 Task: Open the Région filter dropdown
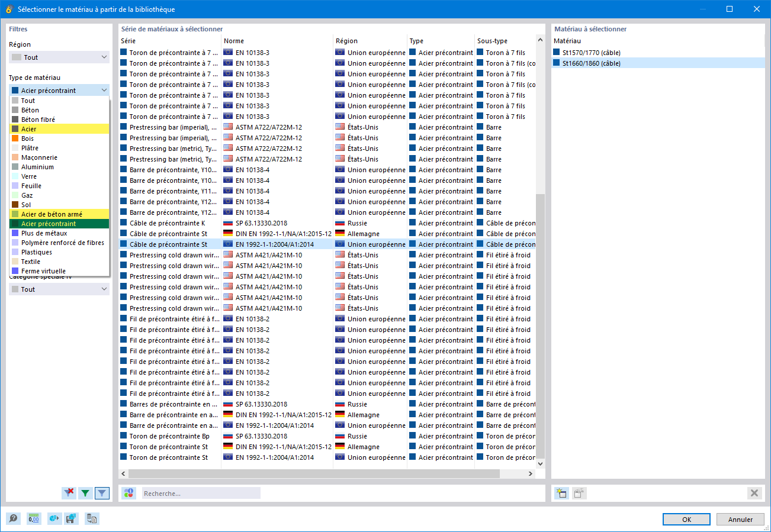tap(59, 57)
